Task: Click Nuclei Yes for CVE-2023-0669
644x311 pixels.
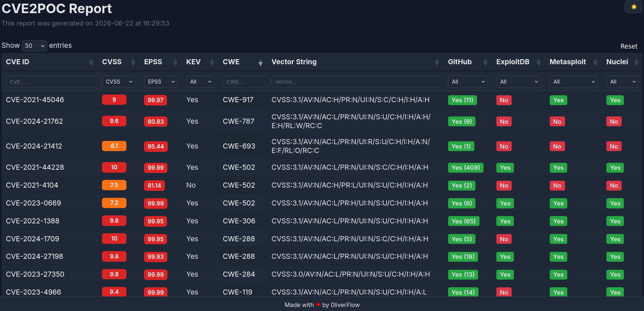Action: pos(615,203)
